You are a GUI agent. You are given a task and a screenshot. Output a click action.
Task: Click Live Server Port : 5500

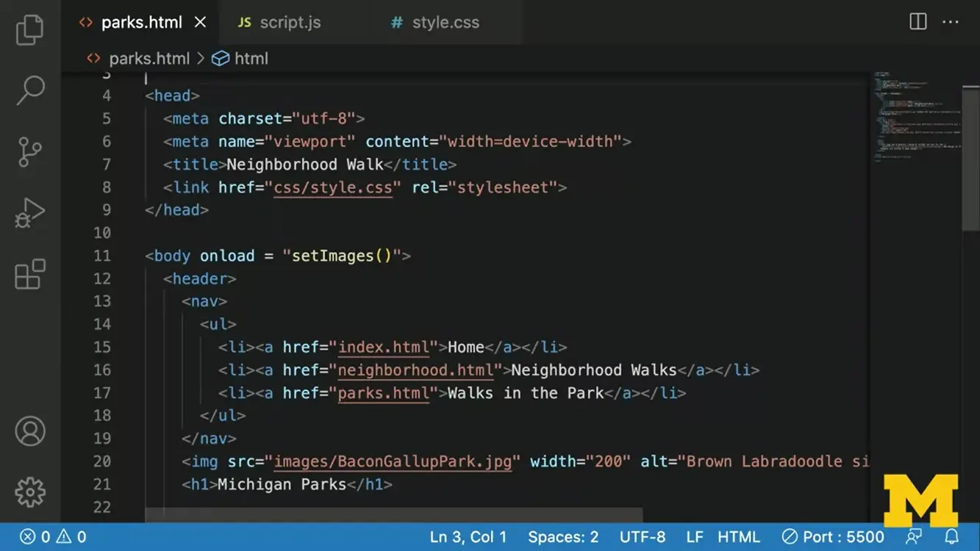833,537
